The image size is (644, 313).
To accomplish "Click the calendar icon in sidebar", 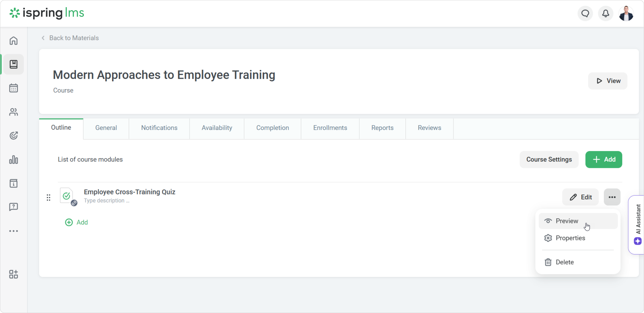I will coord(14,88).
